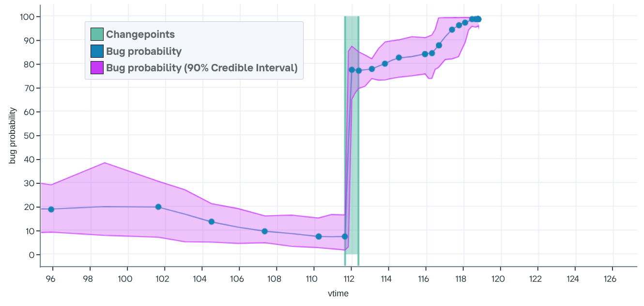644x306 pixels.
Task: Click the blue Bug probability legend swatch
Action: [x=97, y=51]
